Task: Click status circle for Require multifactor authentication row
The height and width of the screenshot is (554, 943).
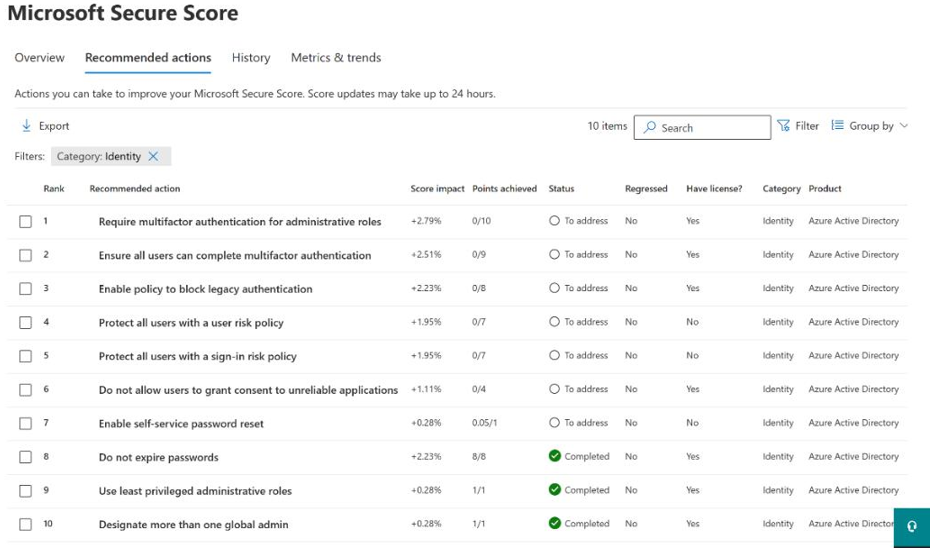Action: (554, 221)
